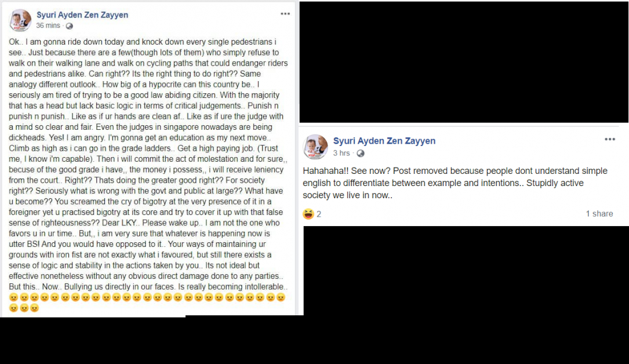This screenshot has height=364, width=629.
Task: Open the options ellipsis menu on the second post
Action: point(609,139)
